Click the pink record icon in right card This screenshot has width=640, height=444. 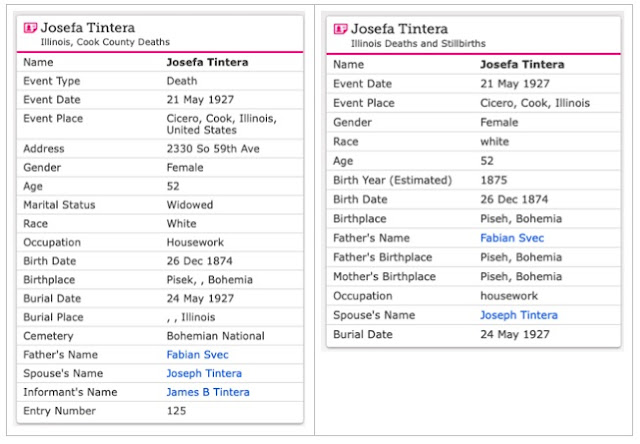tap(340, 29)
